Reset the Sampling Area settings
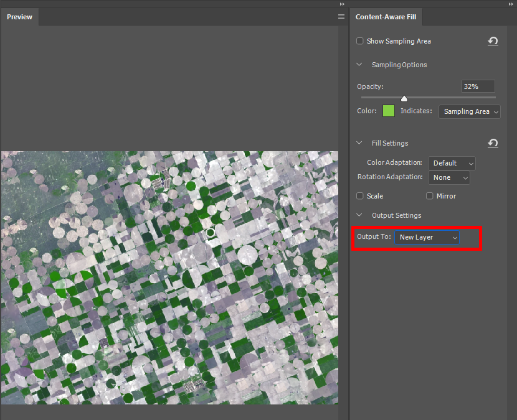Image resolution: width=517 pixels, height=420 pixels. click(x=493, y=41)
